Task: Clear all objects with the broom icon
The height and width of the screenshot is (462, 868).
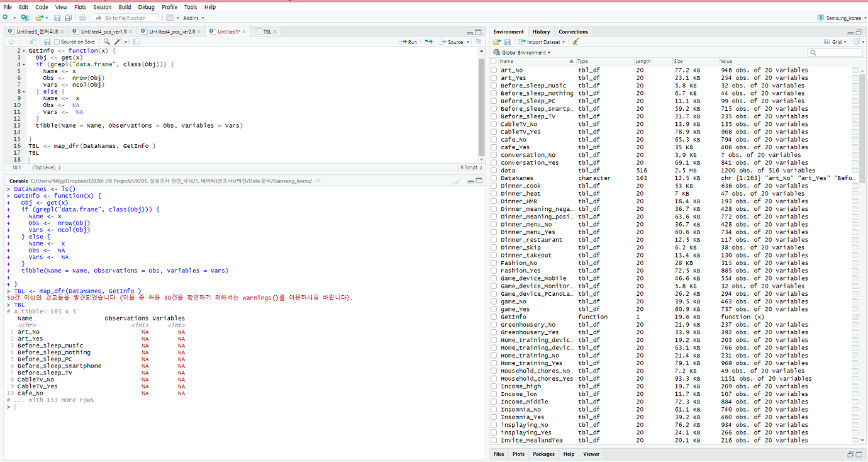Action: [x=576, y=42]
